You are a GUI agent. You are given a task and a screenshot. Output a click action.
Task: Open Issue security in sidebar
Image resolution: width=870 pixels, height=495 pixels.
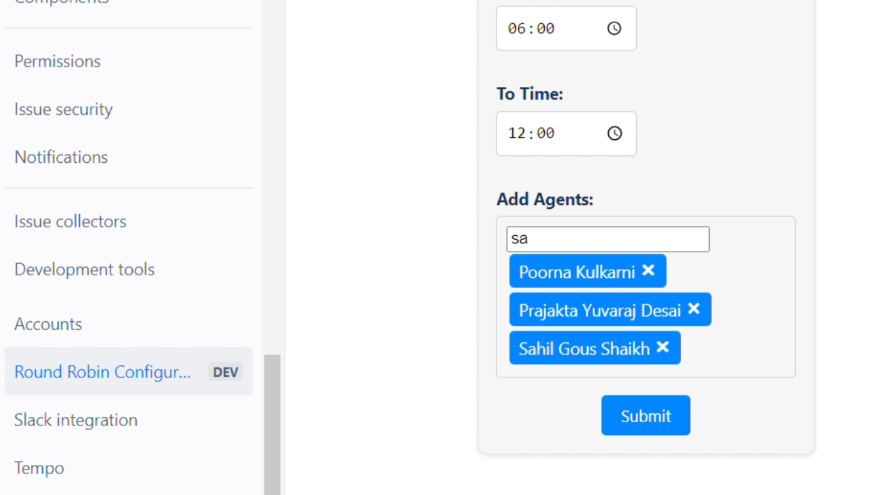tap(63, 109)
